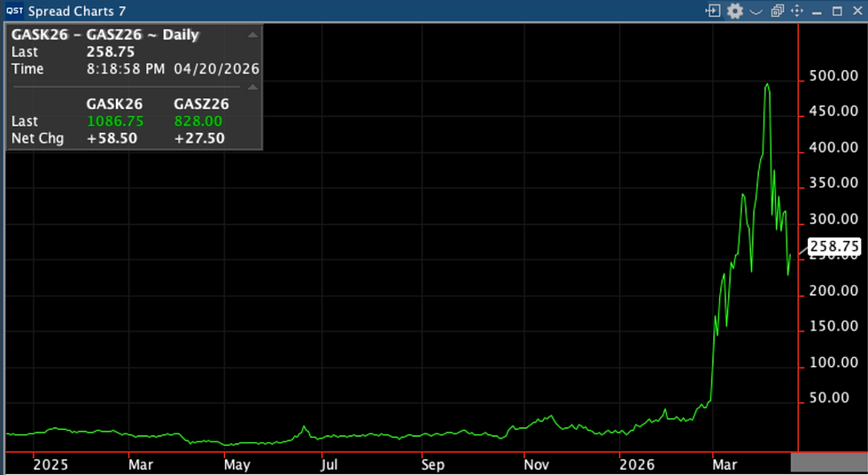Select the GASK26 column header
This screenshot has width=868, height=475.
pos(114,104)
